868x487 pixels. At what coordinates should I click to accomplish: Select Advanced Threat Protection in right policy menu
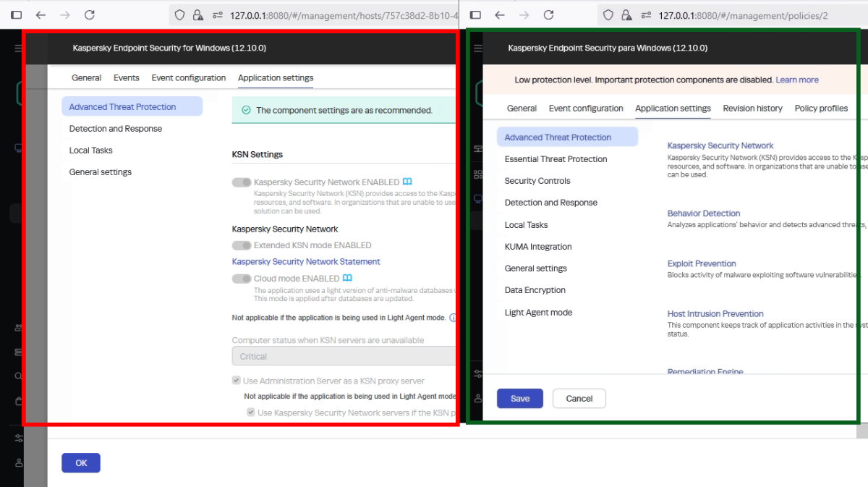tap(567, 137)
